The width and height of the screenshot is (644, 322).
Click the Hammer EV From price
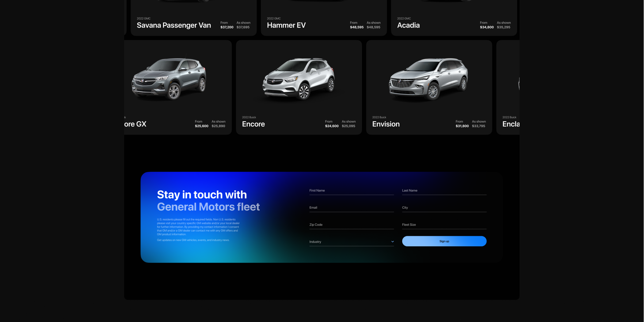357,27
